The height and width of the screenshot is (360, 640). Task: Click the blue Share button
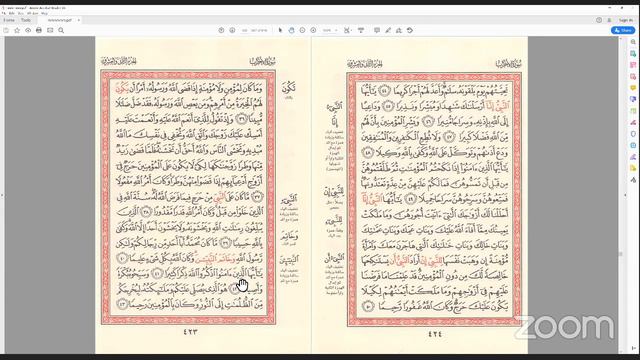(623, 30)
